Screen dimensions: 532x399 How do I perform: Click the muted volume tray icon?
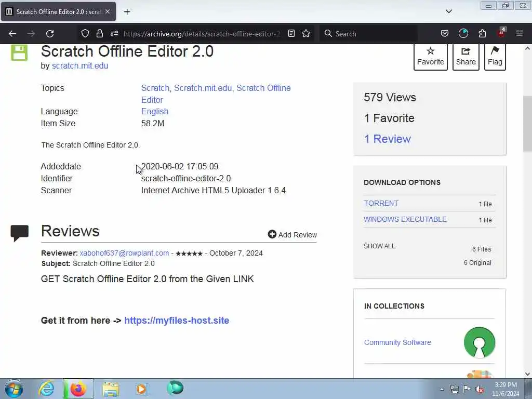[480, 390]
